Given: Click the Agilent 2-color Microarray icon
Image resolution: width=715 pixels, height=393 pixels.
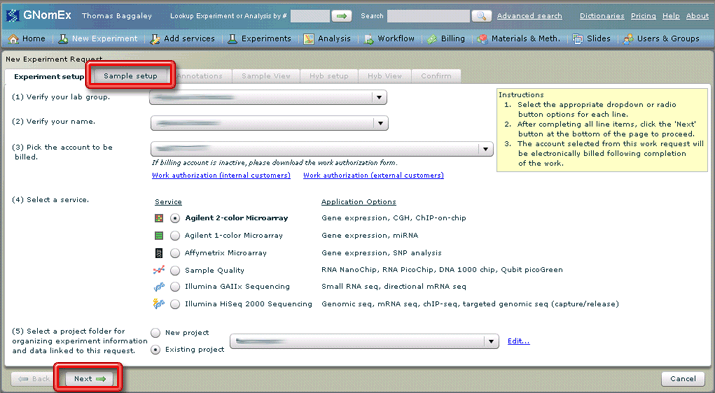Looking at the screenshot, I should pyautogui.click(x=159, y=218).
